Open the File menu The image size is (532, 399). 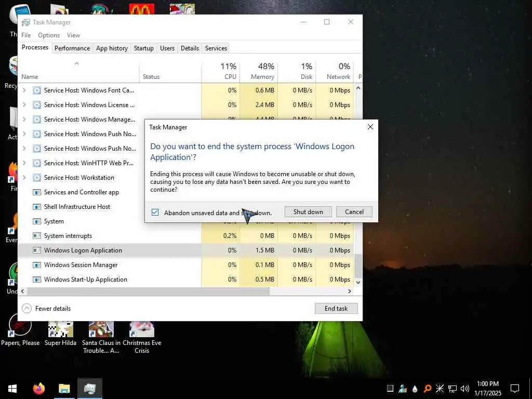26,35
